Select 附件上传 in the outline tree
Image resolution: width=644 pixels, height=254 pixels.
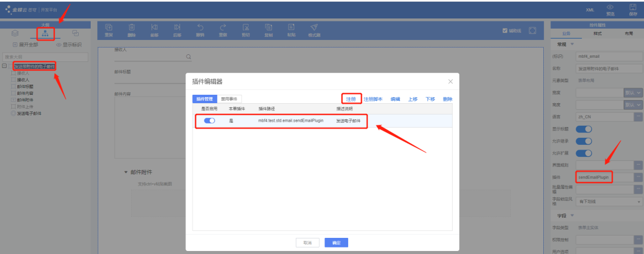point(26,107)
